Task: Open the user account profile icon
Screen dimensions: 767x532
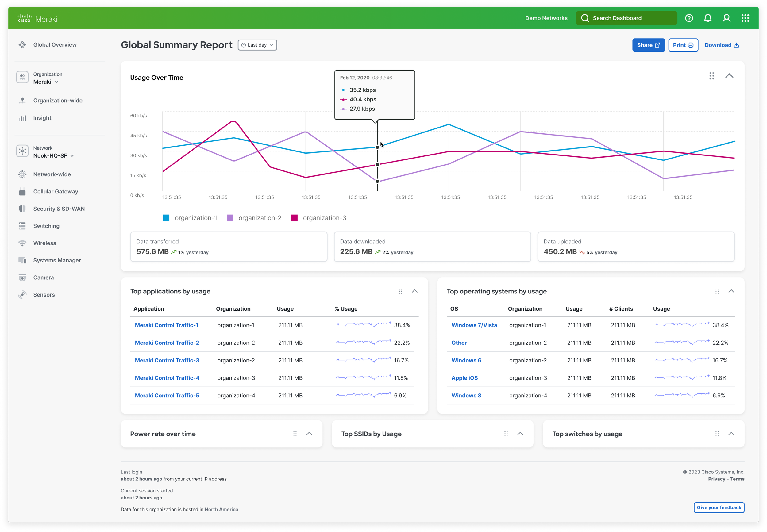Action: pos(726,18)
